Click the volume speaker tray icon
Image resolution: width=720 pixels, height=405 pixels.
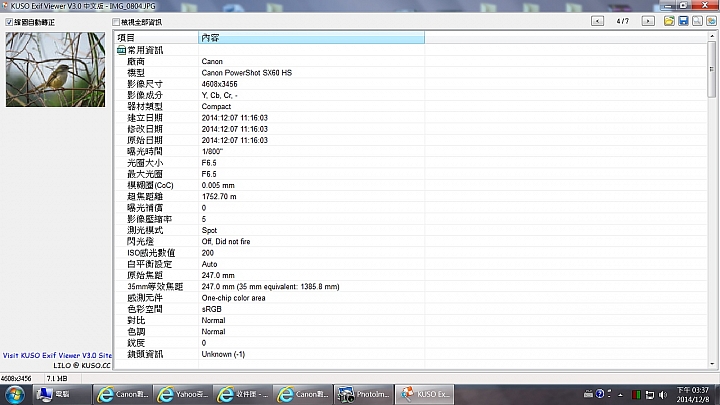663,394
